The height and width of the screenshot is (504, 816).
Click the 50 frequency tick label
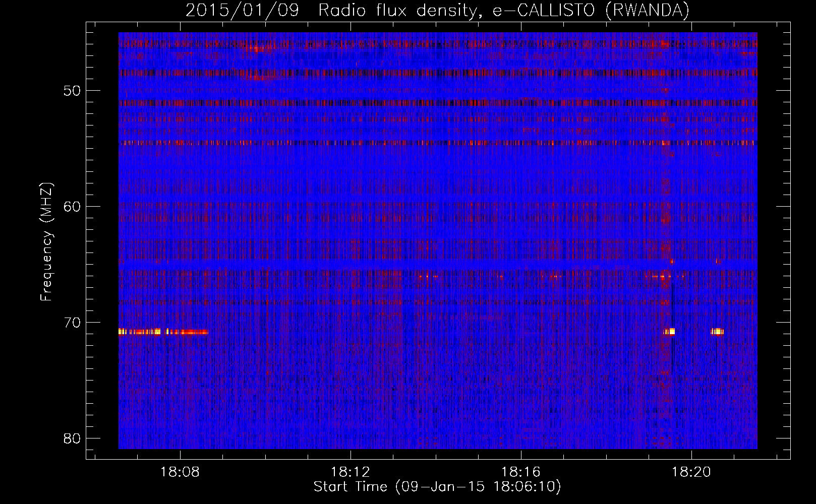pyautogui.click(x=72, y=91)
